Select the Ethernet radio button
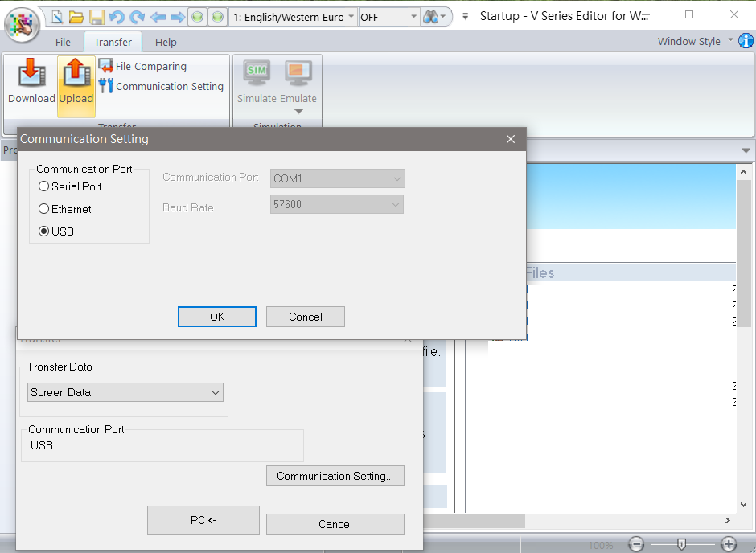Viewport: 756px width, 553px height. tap(44, 209)
